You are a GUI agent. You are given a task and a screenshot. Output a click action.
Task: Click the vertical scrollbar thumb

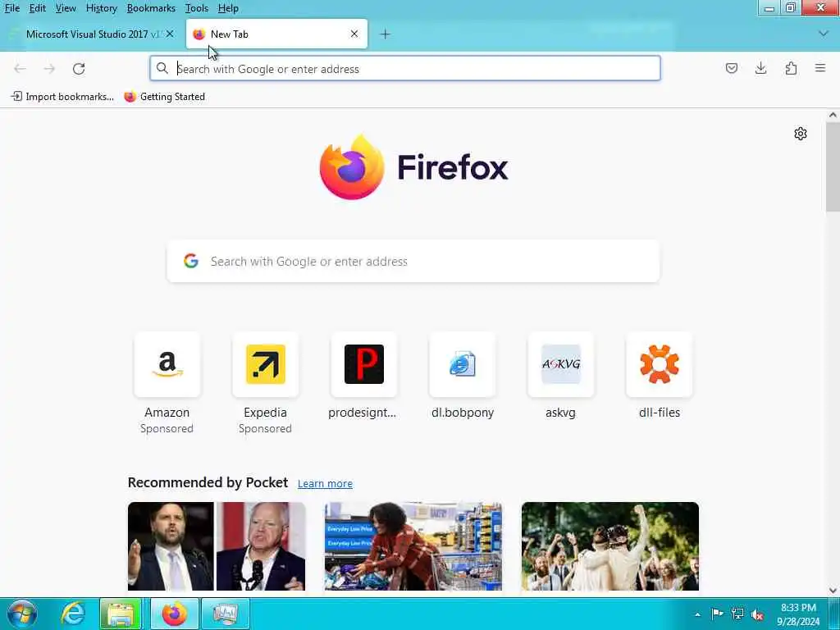tap(833, 167)
